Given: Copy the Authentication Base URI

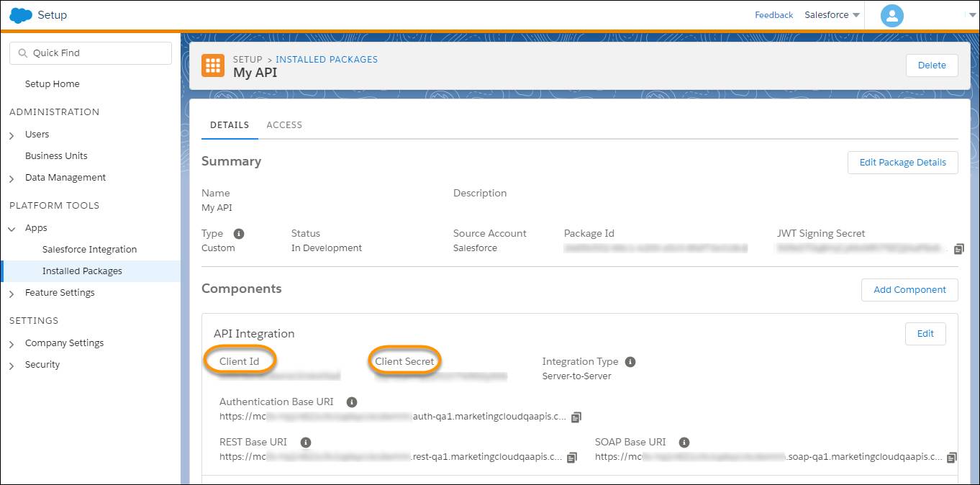Looking at the screenshot, I should (576, 417).
